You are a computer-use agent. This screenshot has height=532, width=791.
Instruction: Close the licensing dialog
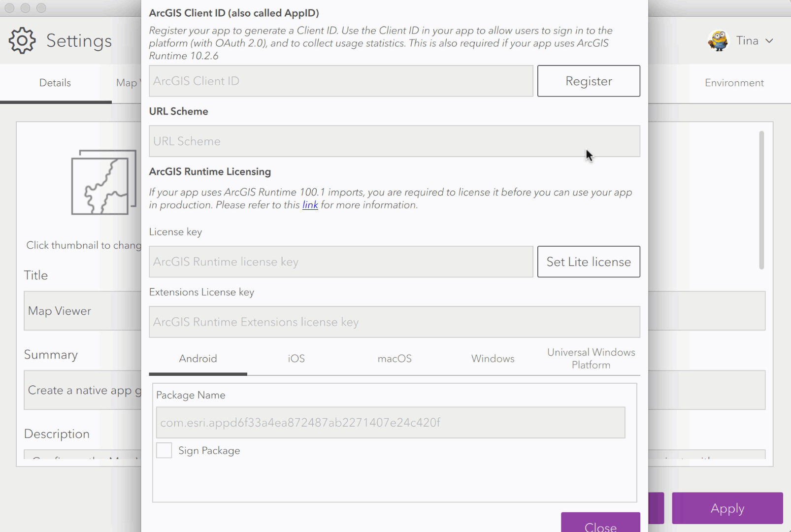[600, 523]
